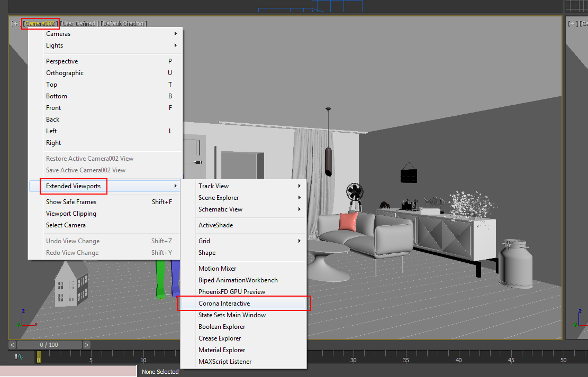The width and height of the screenshot is (588, 377).
Task: Click the 0 / 100 time slider handle
Action: point(49,345)
